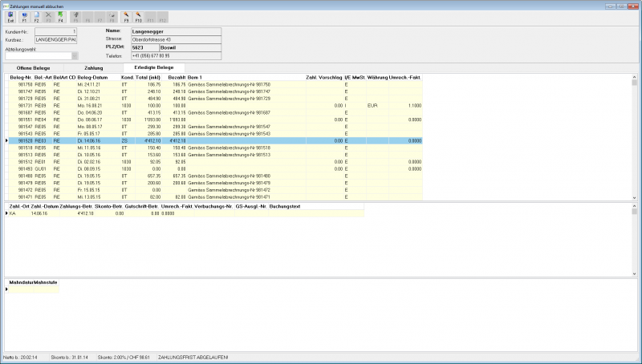Sort by Beleg-Nr. column header
Image resolution: width=642 pixels, height=364 pixels.
(21, 77)
